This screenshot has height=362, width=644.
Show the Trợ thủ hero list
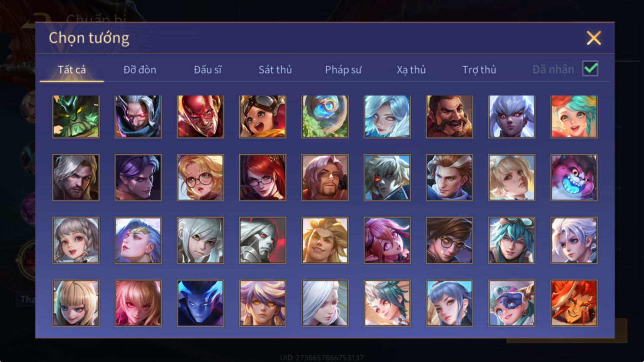click(x=479, y=69)
